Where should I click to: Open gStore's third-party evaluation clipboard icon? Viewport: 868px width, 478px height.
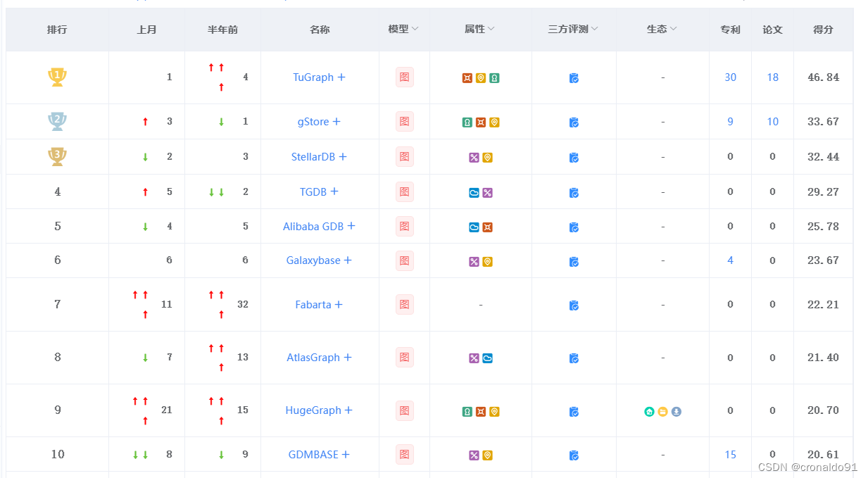pyautogui.click(x=574, y=122)
